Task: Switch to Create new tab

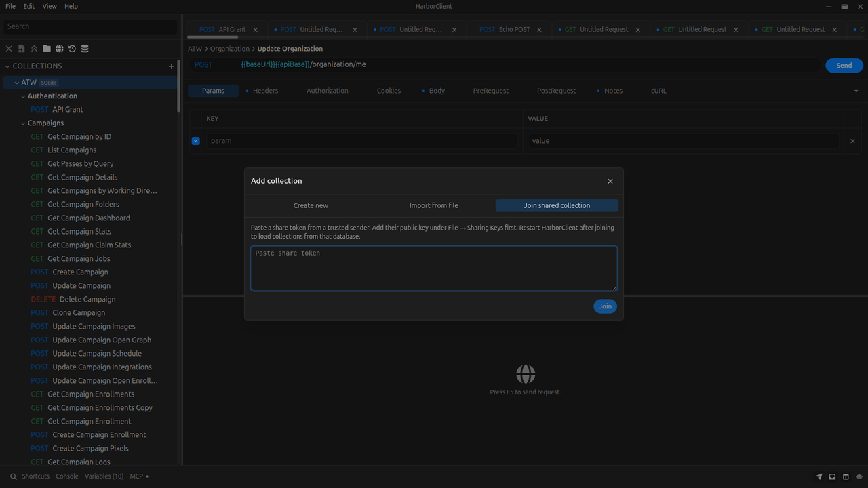Action: pyautogui.click(x=311, y=205)
